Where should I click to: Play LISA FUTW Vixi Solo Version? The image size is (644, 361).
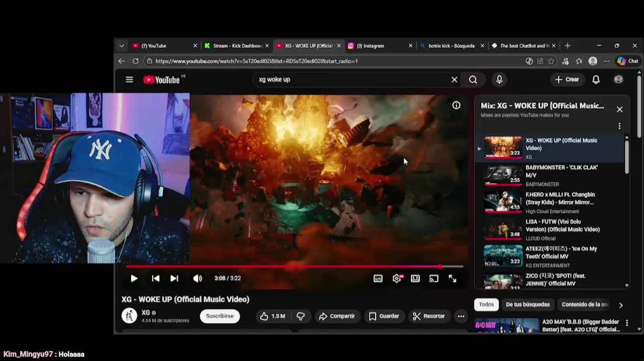pyautogui.click(x=550, y=230)
